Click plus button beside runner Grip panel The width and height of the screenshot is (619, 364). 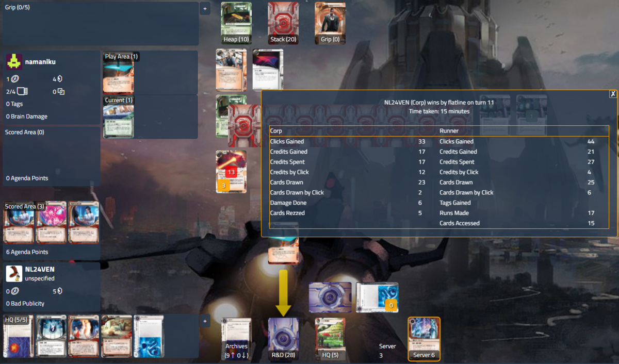pos(205,9)
